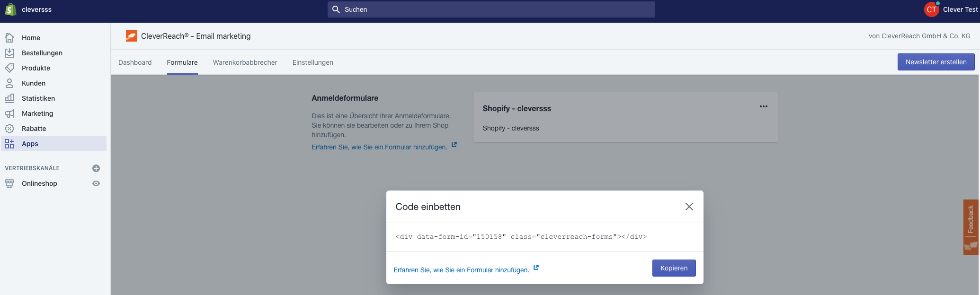
Task: Click von CleverReach GmbH & Co. KG text
Action: 919,36
